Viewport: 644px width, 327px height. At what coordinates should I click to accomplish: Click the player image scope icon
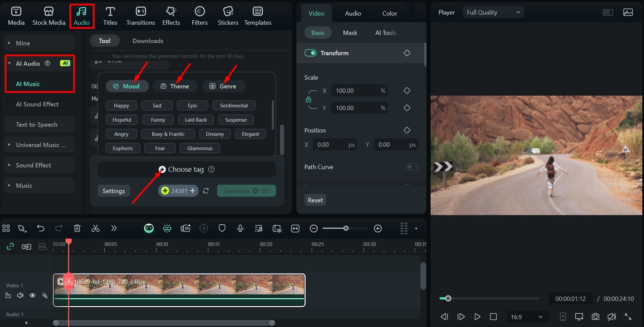pyautogui.click(x=628, y=13)
